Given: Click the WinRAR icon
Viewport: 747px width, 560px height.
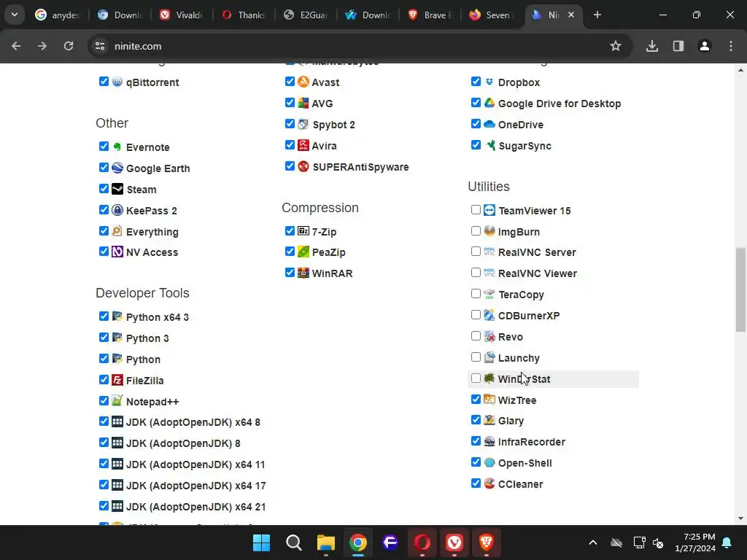Looking at the screenshot, I should [x=303, y=273].
